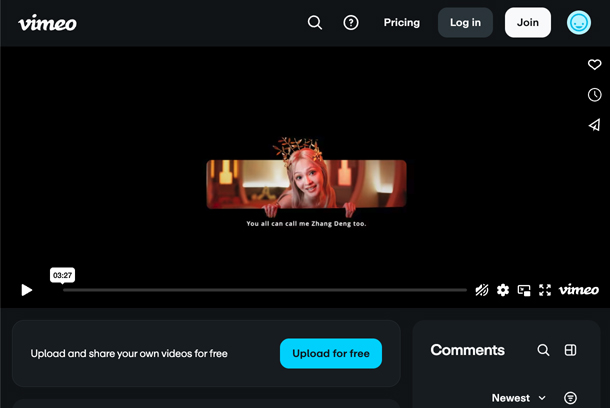Open the comments filter icon
The image size is (610, 408).
[570, 398]
